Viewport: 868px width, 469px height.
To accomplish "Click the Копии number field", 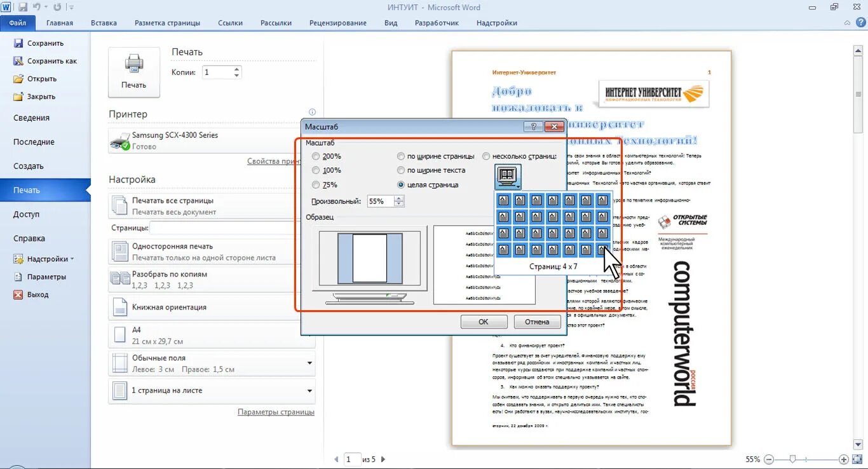I will click(217, 72).
